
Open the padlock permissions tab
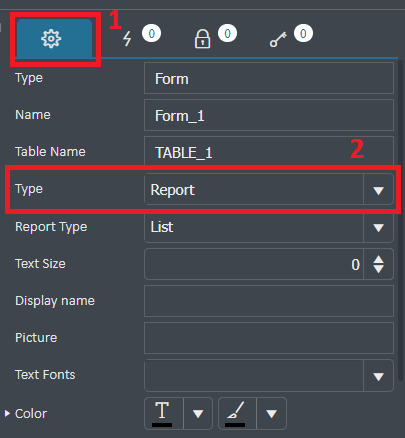pos(202,39)
